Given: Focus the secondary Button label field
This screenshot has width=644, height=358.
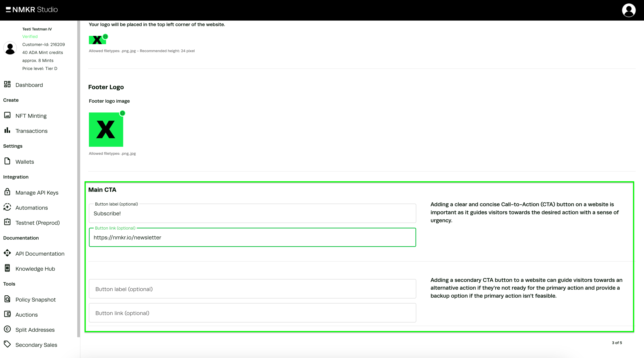Looking at the screenshot, I should (x=252, y=289).
